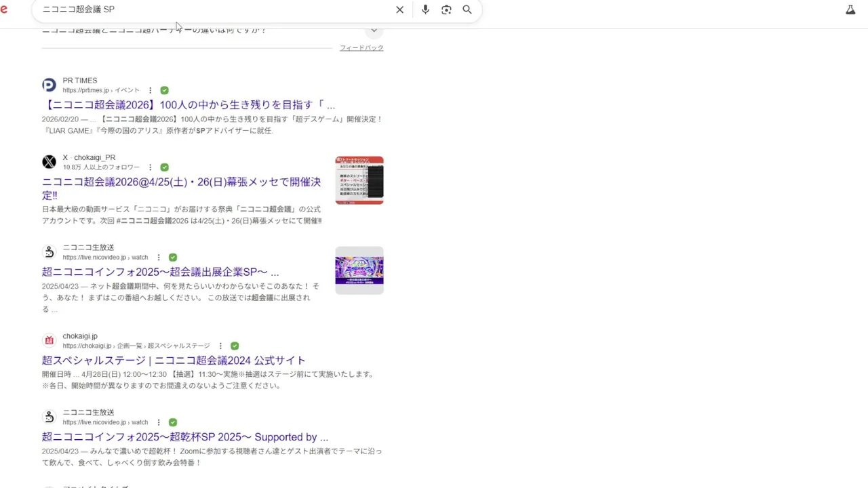Open ニコニコ超会議2026@4/25 幕張メッセ result
This screenshot has width=868, height=488.
pyautogui.click(x=181, y=188)
